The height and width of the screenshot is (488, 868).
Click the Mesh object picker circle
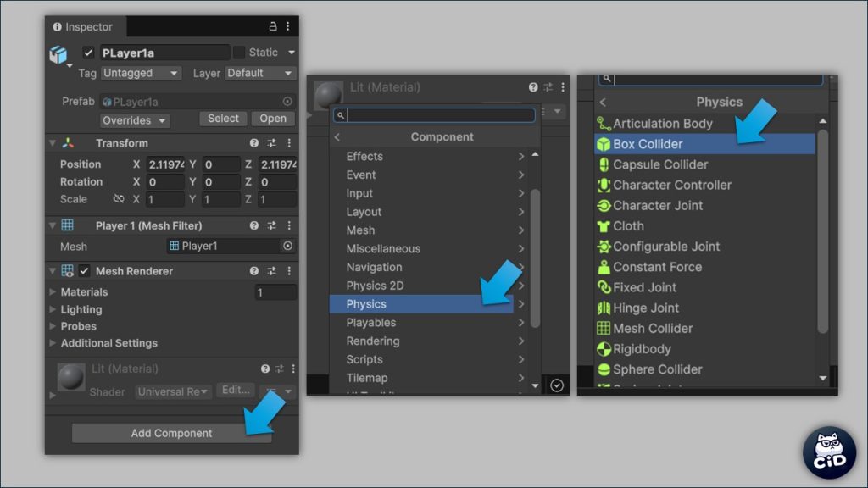[x=287, y=246]
